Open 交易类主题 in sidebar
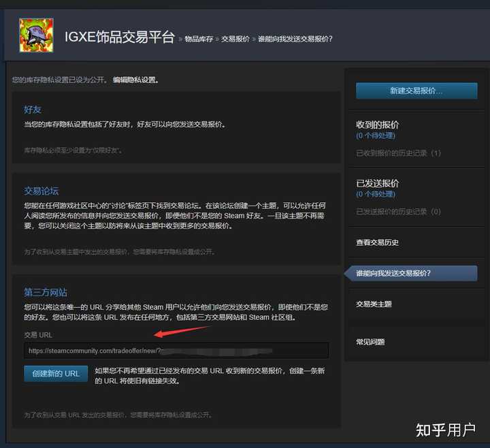The height and width of the screenshot is (448, 490). [x=374, y=304]
